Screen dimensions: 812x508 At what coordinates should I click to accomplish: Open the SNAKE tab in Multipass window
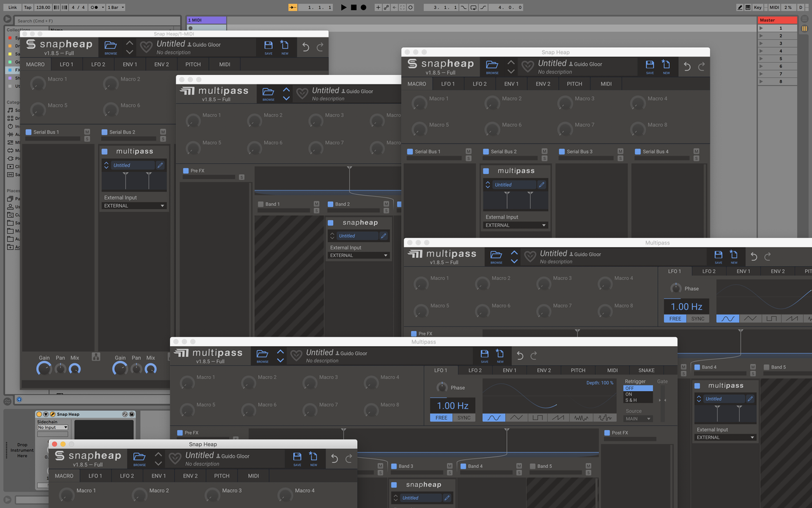pyautogui.click(x=646, y=370)
